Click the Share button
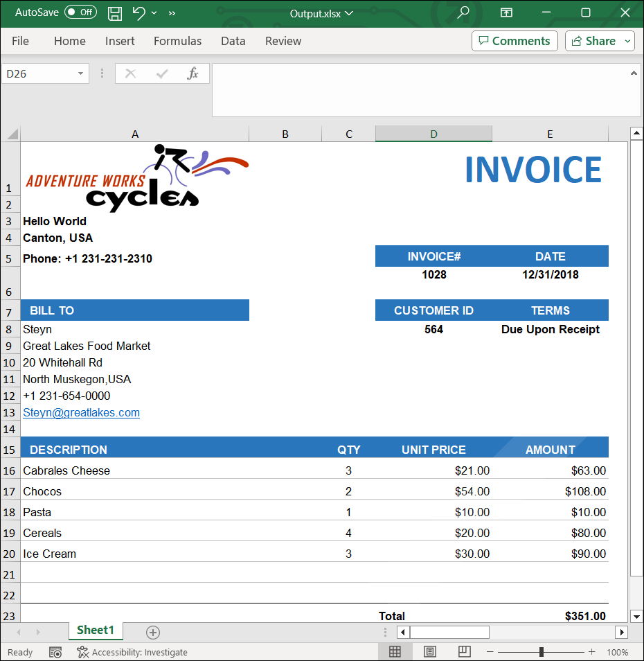644x661 pixels. pyautogui.click(x=593, y=41)
